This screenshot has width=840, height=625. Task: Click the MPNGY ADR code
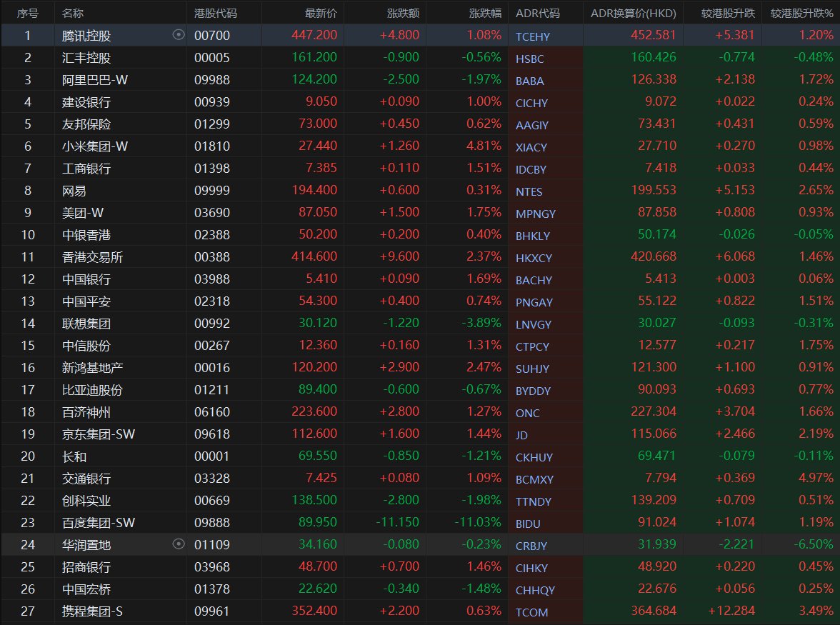[536, 214]
